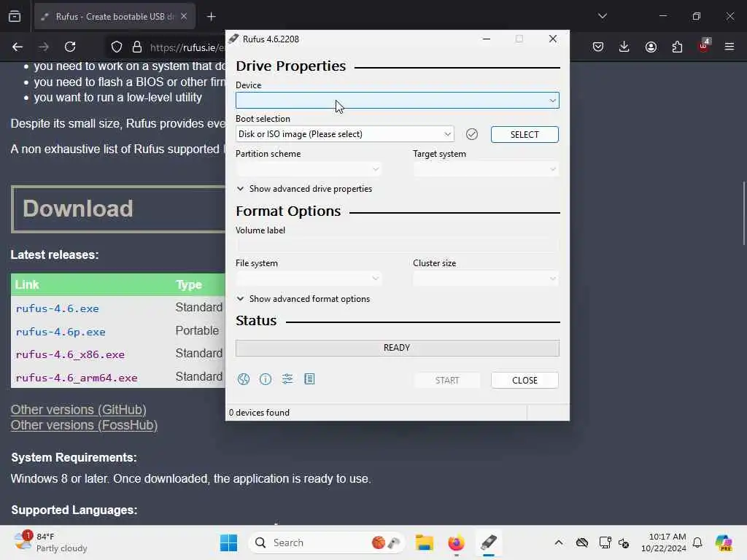Open Firefox downloads panel
This screenshot has width=747, height=560.
(x=624, y=47)
